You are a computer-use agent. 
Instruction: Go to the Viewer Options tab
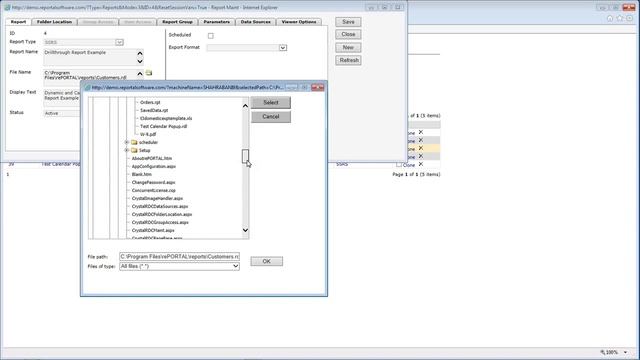(x=299, y=22)
